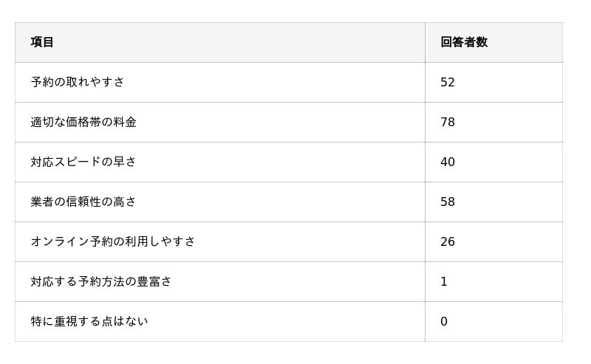The width and height of the screenshot is (591, 364).
Task: Click the value 26 cell
Action: pos(448,241)
